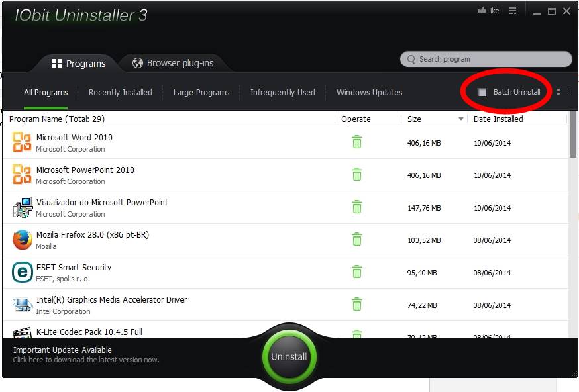The height and width of the screenshot is (392, 579).
Task: Maximize the IObit Uninstaller window
Action: (x=552, y=11)
